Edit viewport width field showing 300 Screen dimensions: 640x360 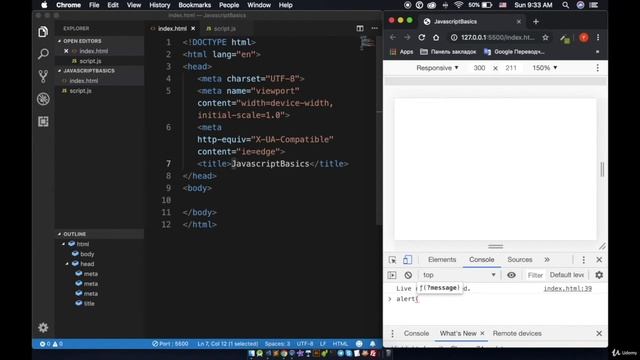click(x=479, y=68)
